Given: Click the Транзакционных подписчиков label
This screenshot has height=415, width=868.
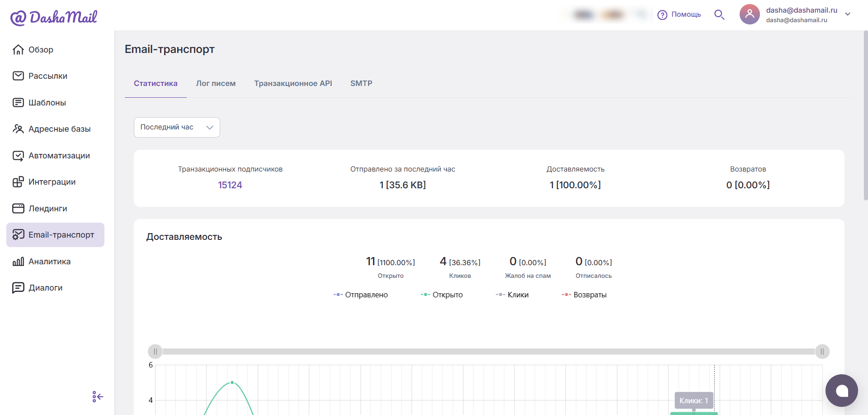Looking at the screenshot, I should (230, 169).
